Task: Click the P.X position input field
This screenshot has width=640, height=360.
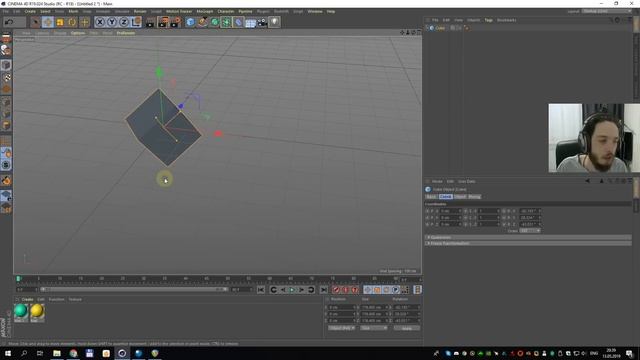Action: [x=450, y=211]
